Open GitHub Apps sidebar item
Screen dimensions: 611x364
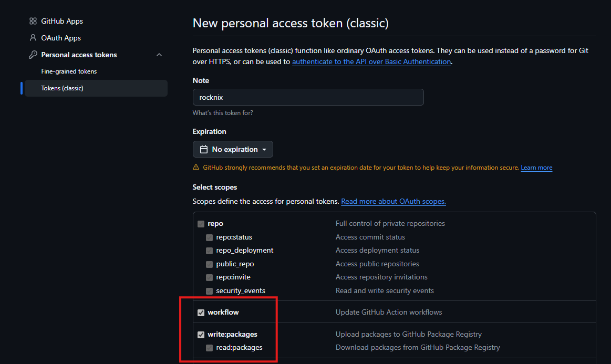pos(62,22)
